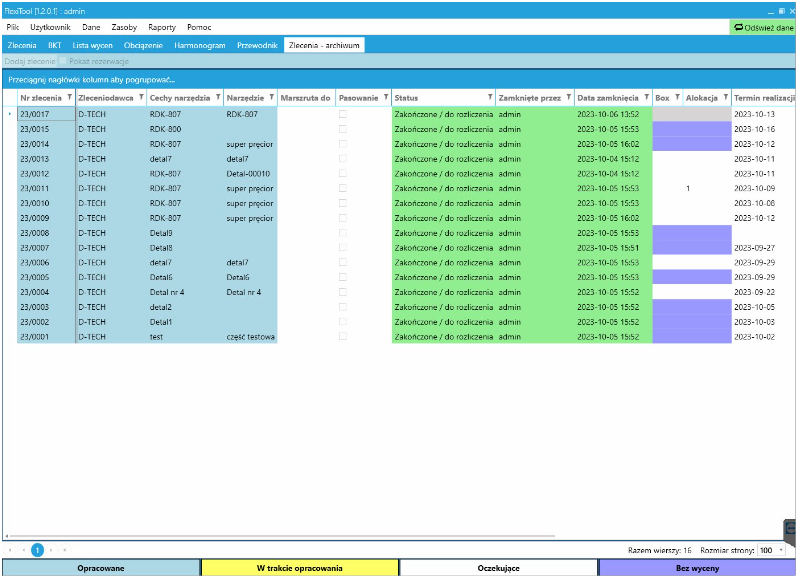Screen dimensions: 798x578
Task: Open the Alokacja column filter
Action: click(726, 98)
